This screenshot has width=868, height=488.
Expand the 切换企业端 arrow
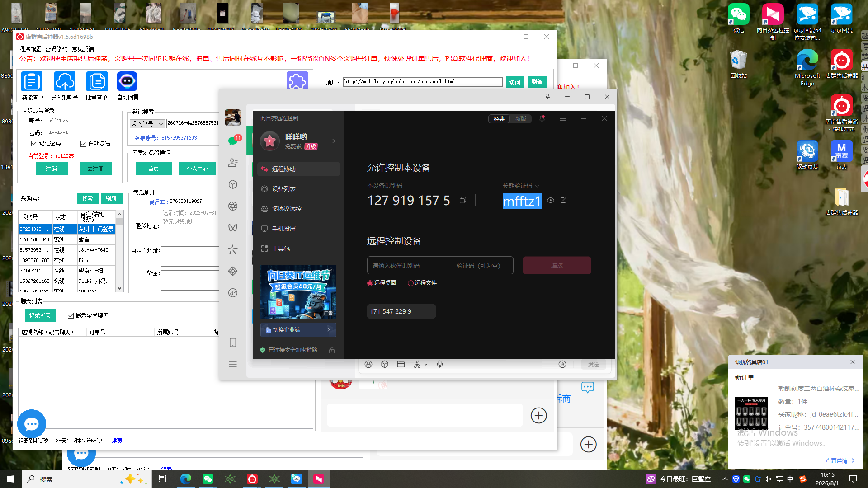click(x=328, y=330)
